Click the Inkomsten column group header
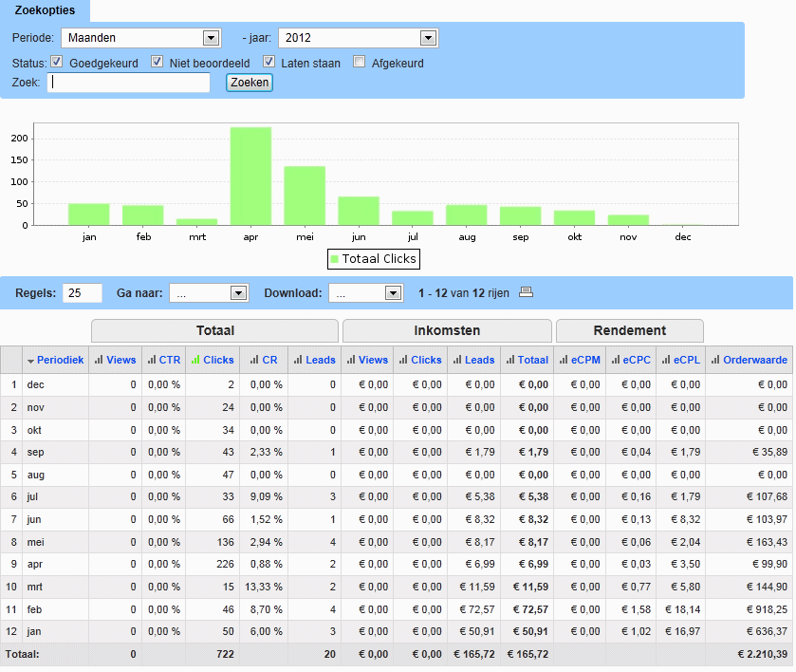This screenshot has width=796, height=672. coord(447,330)
